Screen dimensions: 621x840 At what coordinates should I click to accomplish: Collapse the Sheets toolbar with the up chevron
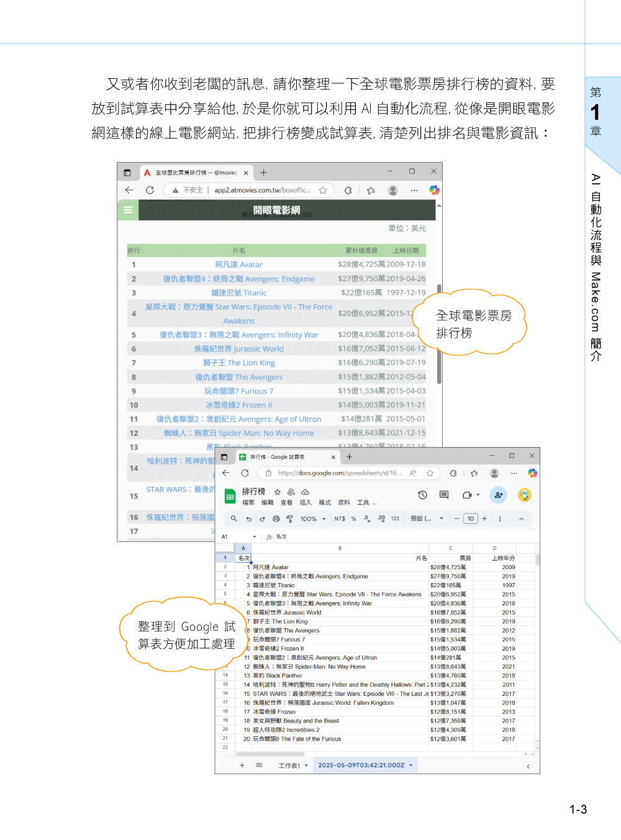[521, 518]
